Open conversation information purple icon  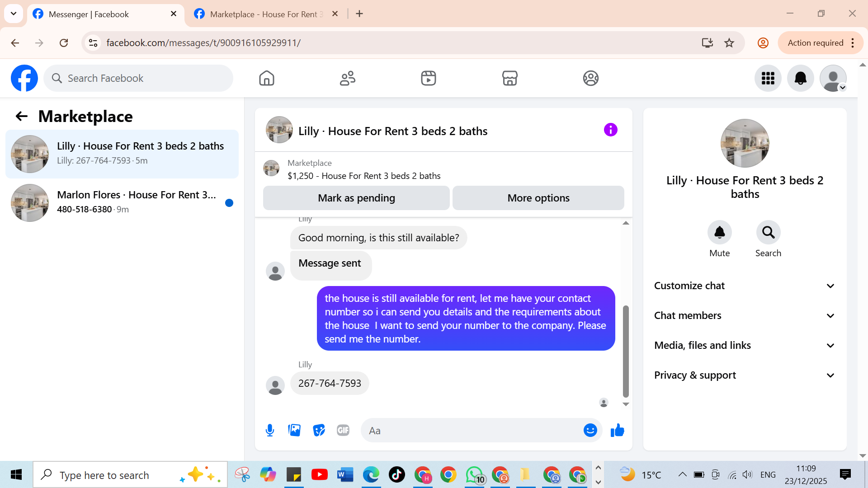610,130
